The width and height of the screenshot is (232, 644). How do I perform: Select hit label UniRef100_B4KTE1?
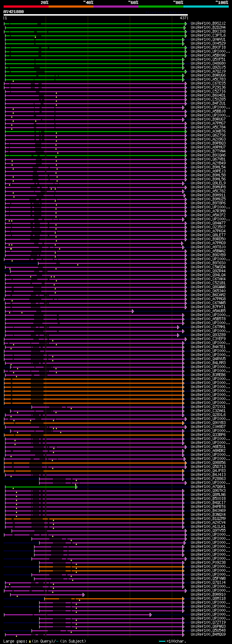click(208, 347)
